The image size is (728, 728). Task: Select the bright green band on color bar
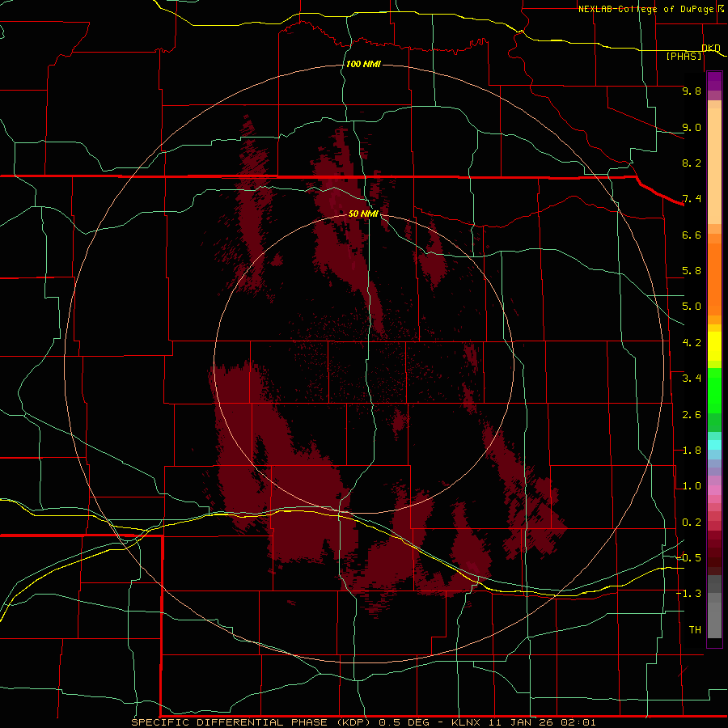click(x=714, y=390)
